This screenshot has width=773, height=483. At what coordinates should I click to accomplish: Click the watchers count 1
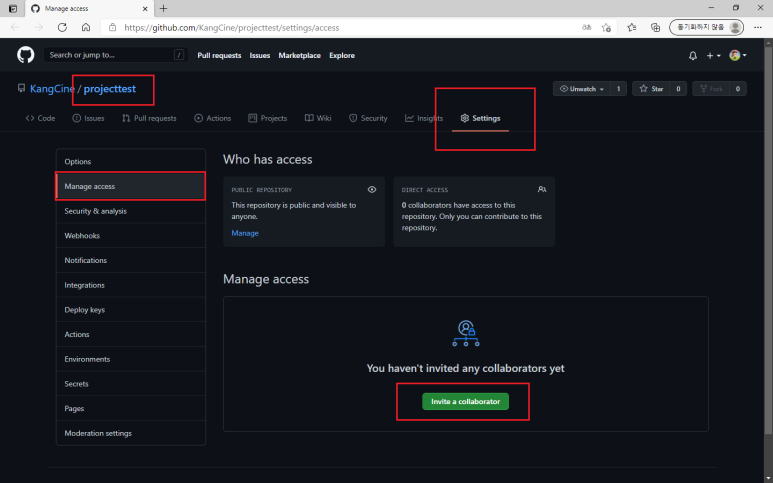619,89
